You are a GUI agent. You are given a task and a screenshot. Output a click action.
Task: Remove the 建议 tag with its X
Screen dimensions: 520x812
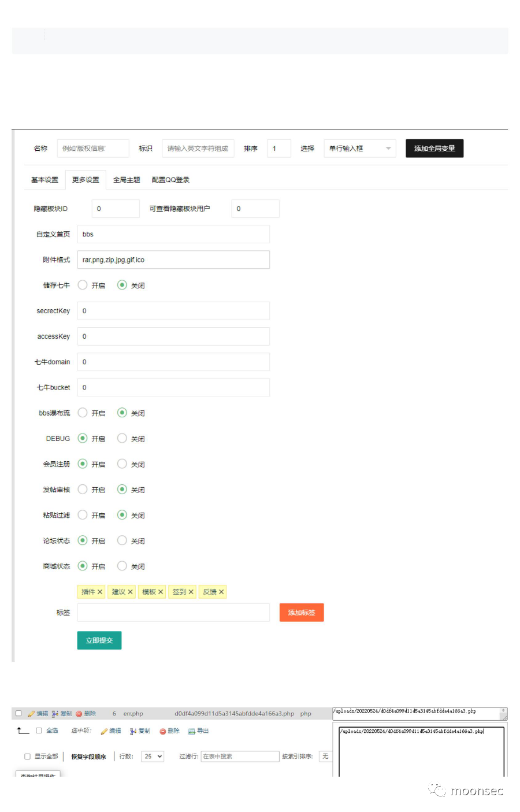[x=130, y=592]
